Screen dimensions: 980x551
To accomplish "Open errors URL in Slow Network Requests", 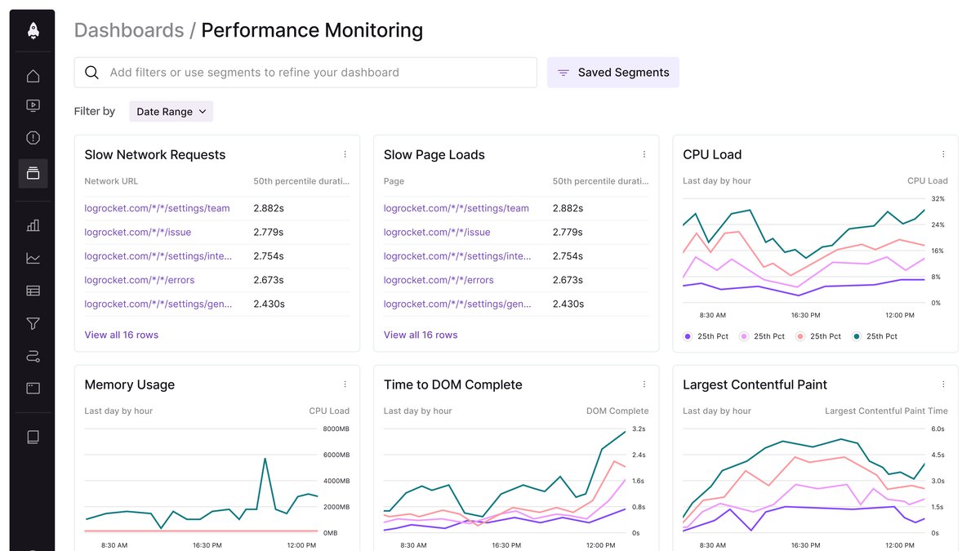I will point(140,280).
